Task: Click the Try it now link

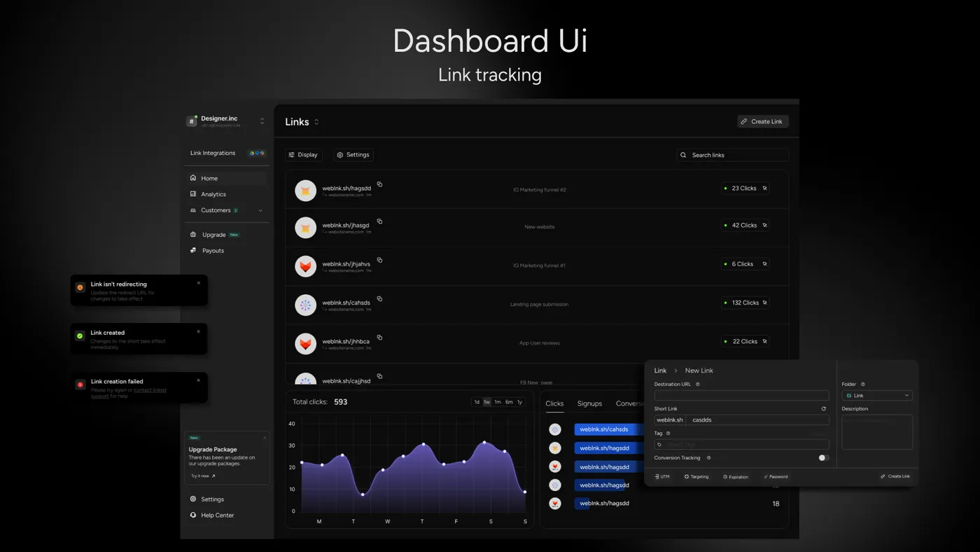Action: click(203, 476)
